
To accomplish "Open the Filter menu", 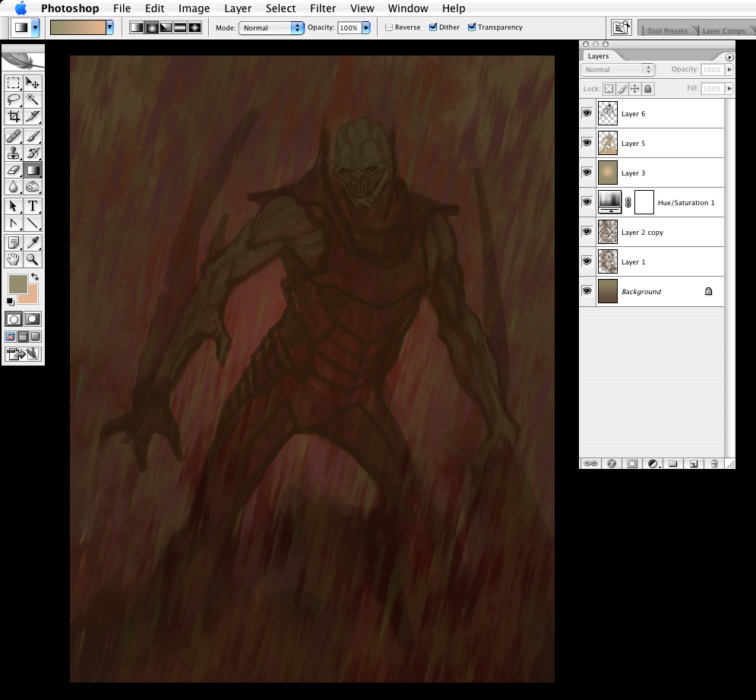I will 323,8.
